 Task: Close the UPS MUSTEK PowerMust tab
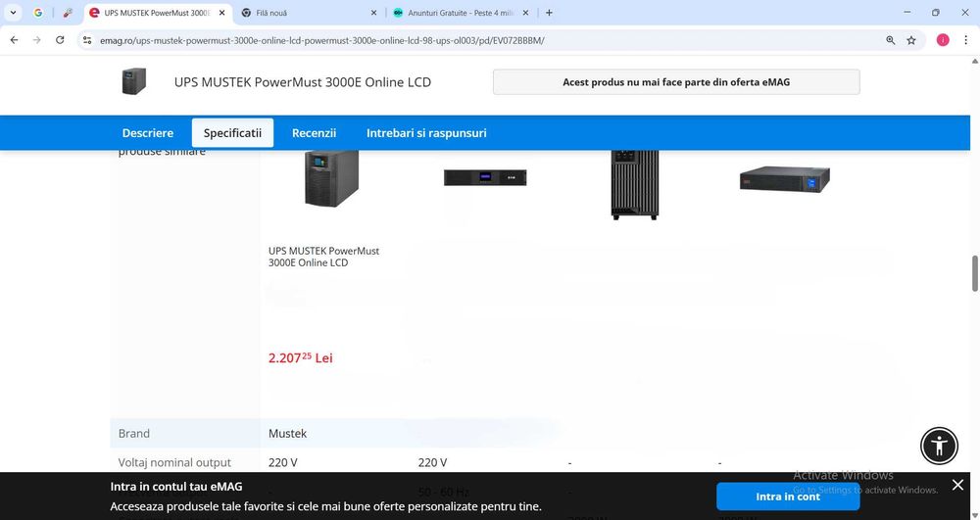(x=221, y=13)
